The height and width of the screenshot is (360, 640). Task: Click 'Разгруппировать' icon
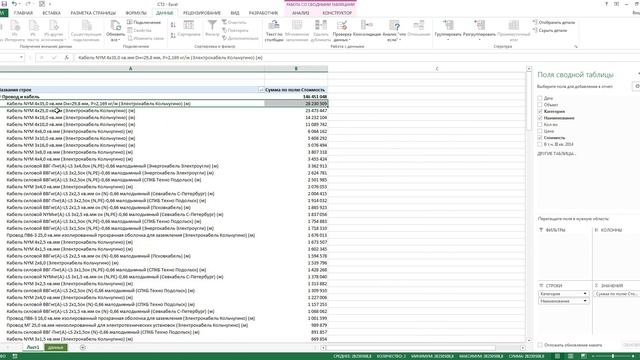pos(479,25)
